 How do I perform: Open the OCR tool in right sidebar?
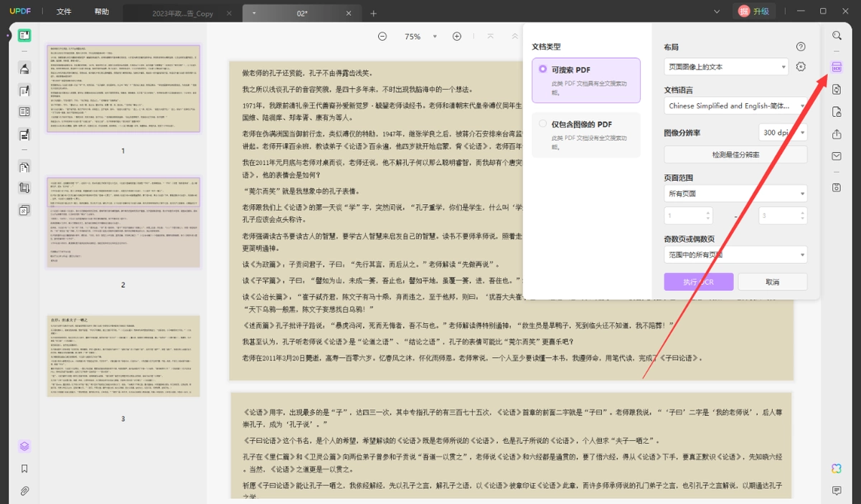pos(837,67)
